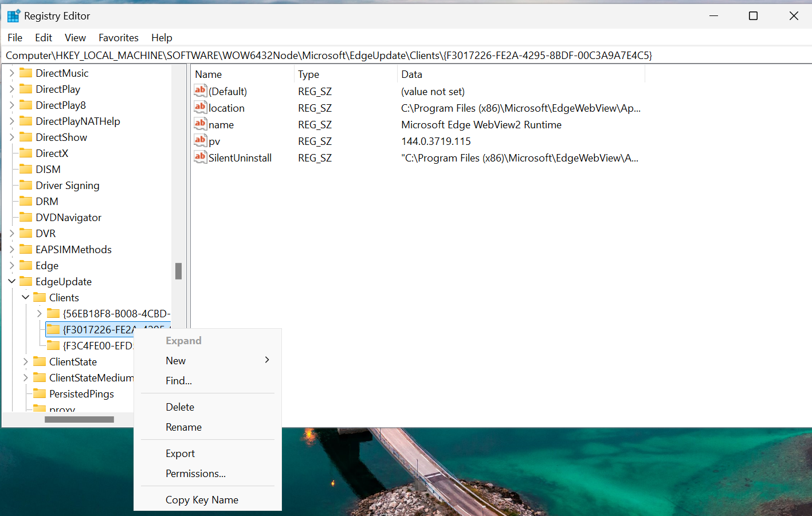Choose Delete from the context menu
Screen dimensions: 812x516
point(207,407)
